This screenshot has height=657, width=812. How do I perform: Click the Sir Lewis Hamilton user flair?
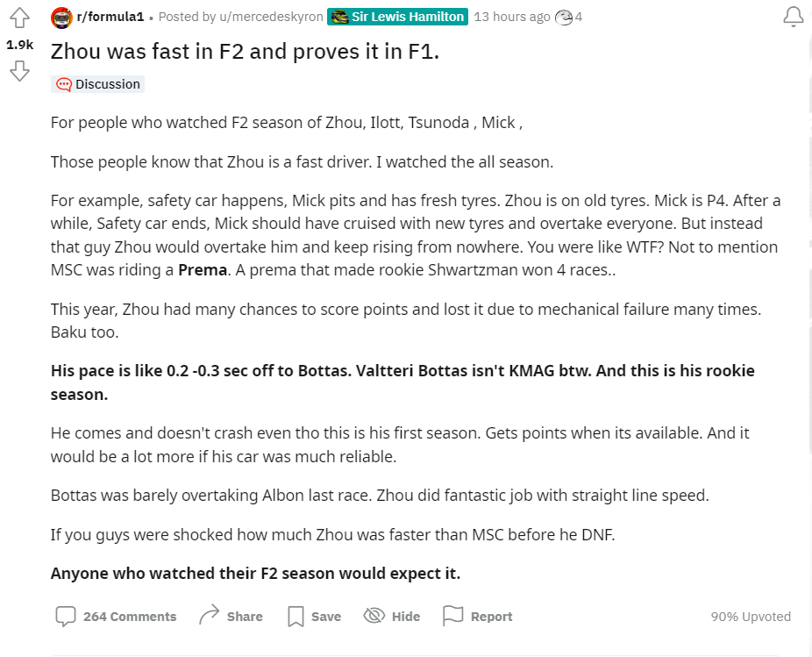[398, 17]
